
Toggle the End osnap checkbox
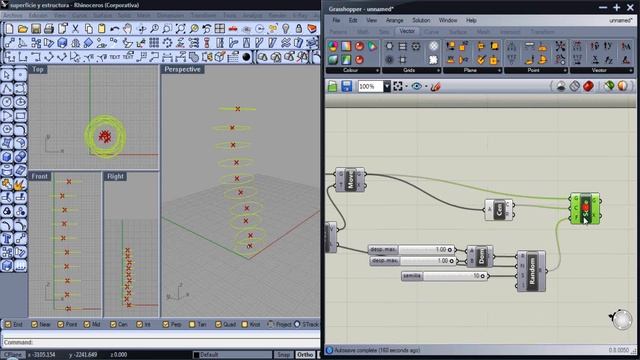[x=8, y=324]
